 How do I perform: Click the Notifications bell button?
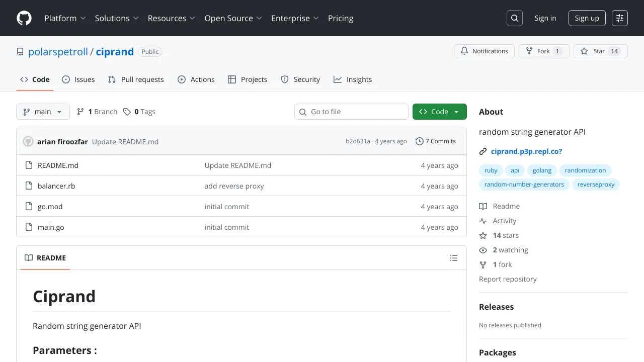[484, 51]
